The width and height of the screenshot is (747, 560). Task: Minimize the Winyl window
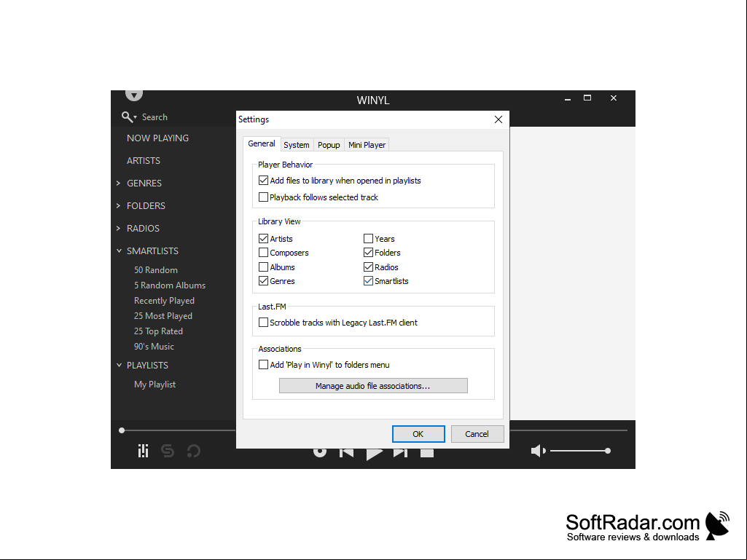tap(568, 99)
